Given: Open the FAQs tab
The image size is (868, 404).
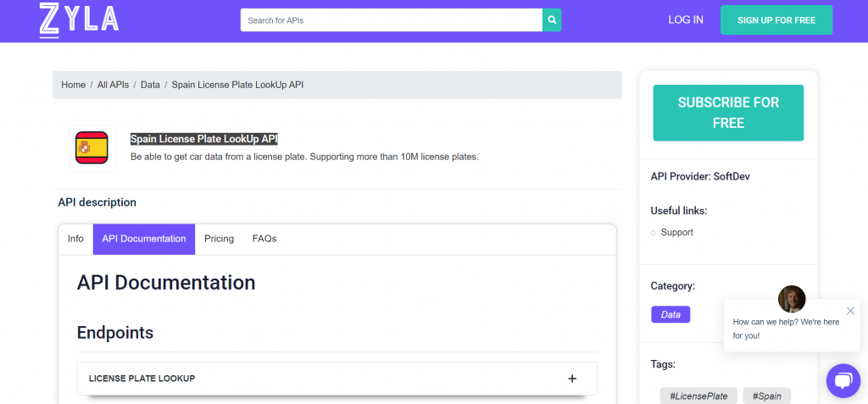Looking at the screenshot, I should tap(264, 239).
